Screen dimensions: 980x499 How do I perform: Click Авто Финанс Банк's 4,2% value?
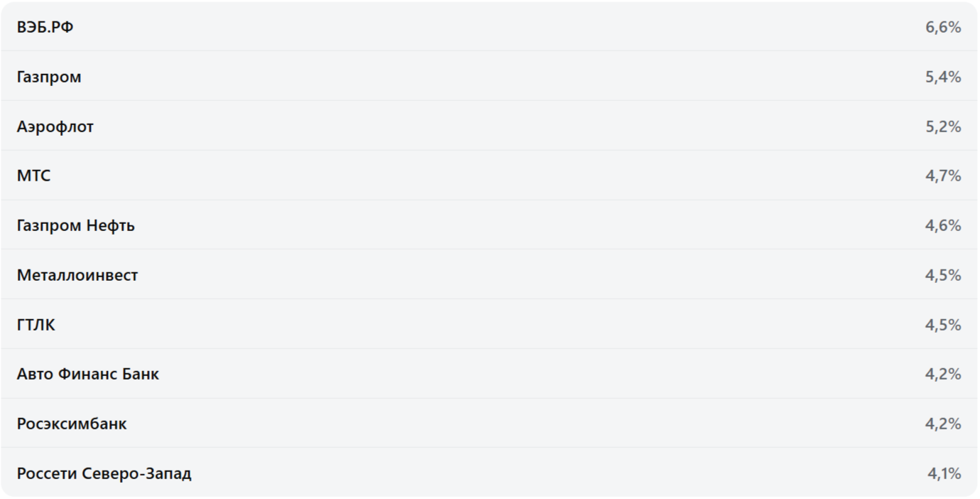pyautogui.click(x=943, y=374)
